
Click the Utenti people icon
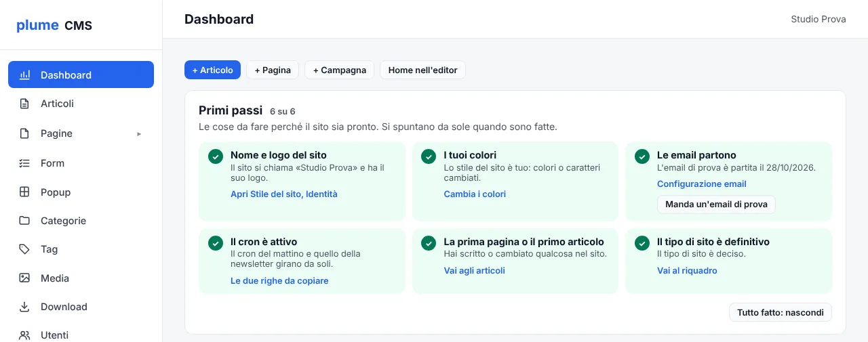[x=24, y=335]
